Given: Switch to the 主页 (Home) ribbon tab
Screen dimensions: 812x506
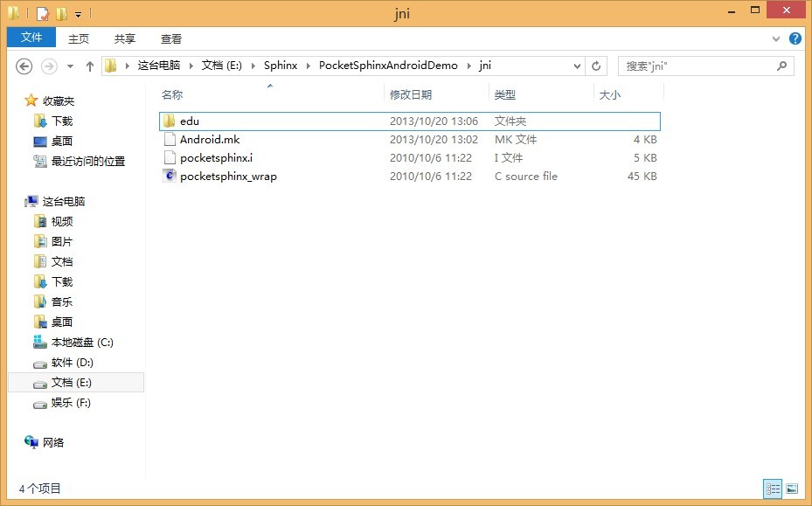Looking at the screenshot, I should pyautogui.click(x=79, y=38).
